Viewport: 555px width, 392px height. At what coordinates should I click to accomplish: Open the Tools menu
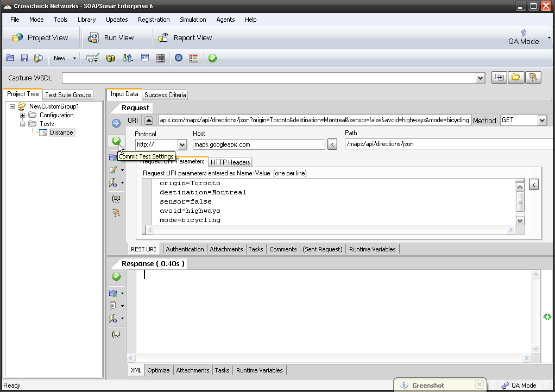60,20
